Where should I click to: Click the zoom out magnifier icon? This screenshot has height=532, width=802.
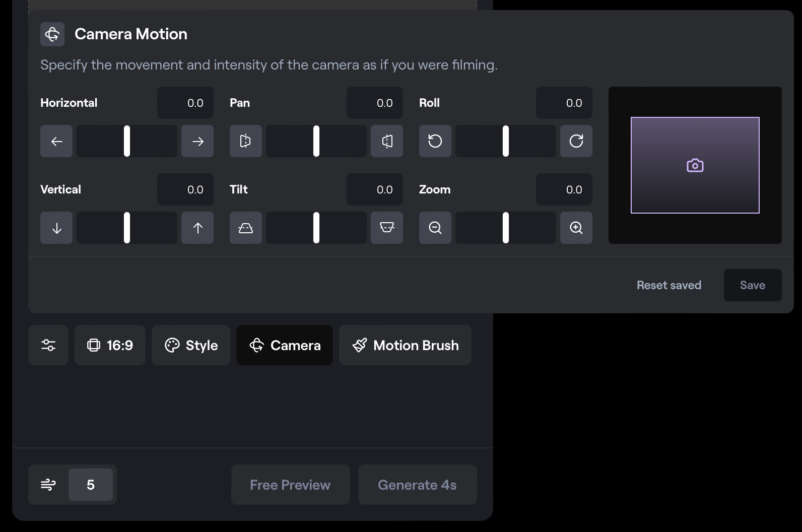point(435,228)
